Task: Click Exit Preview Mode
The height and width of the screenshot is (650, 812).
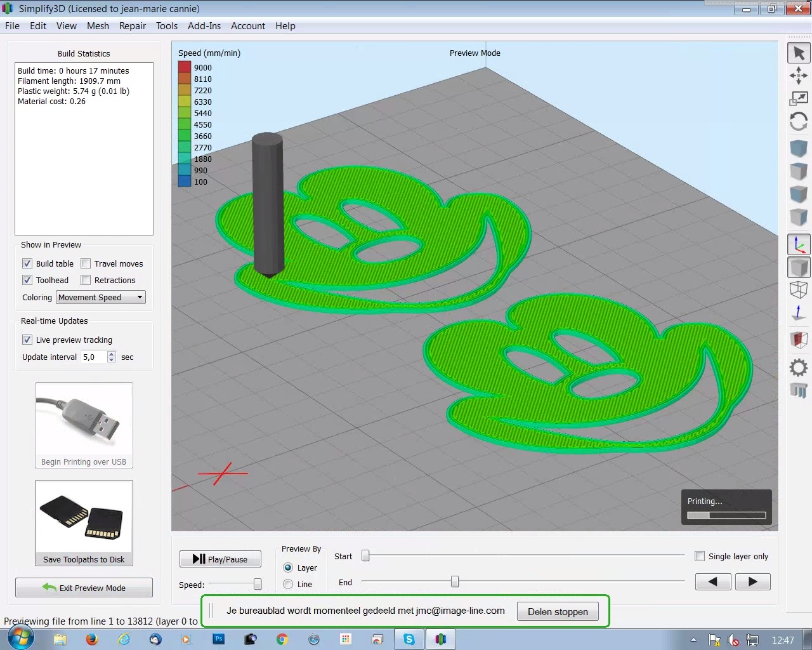Action: click(x=84, y=588)
